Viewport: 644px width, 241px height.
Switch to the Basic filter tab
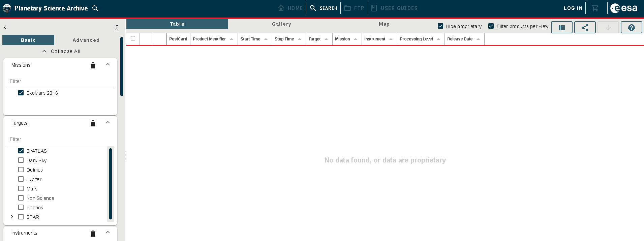pos(28,40)
